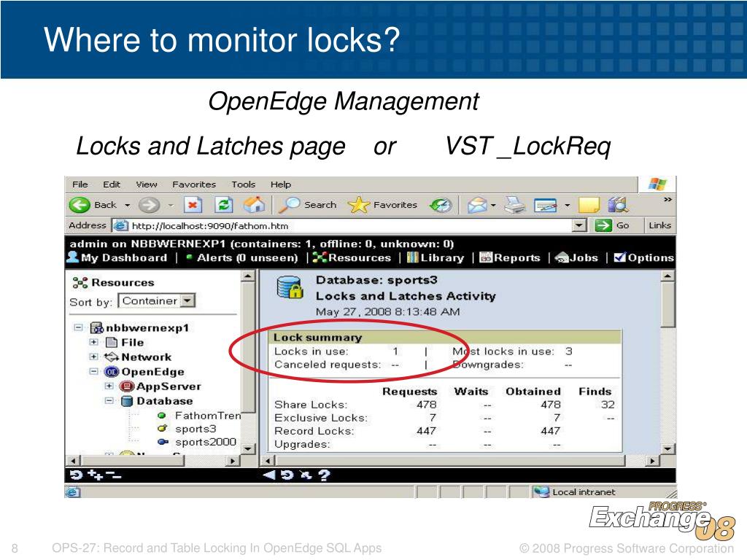Open the Edit menu
The width and height of the screenshot is (747, 560).
click(112, 184)
